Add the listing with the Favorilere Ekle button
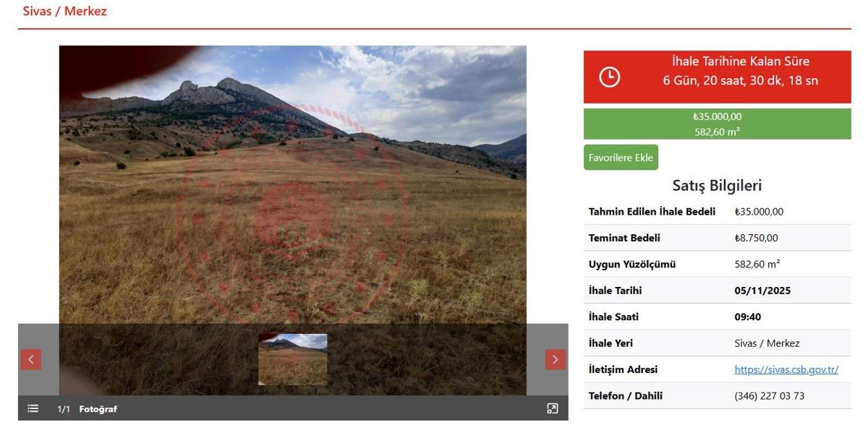 621,158
